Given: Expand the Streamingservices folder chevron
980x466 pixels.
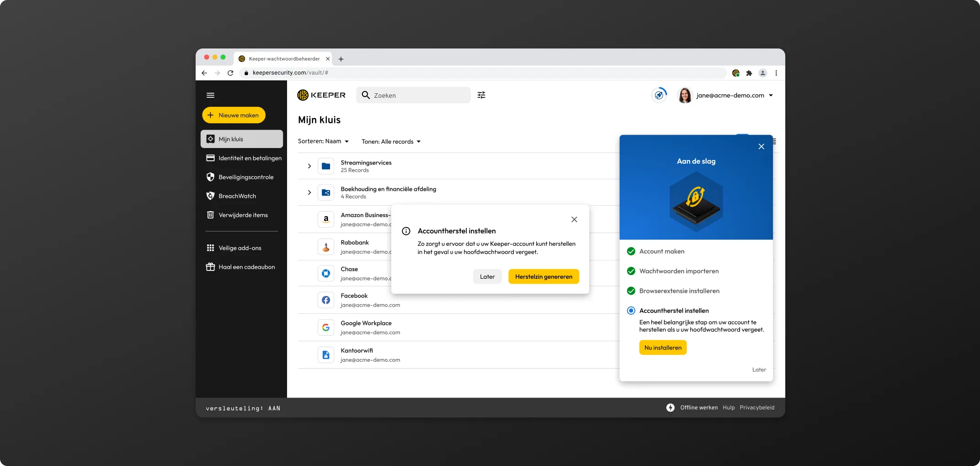Looking at the screenshot, I should click(309, 166).
